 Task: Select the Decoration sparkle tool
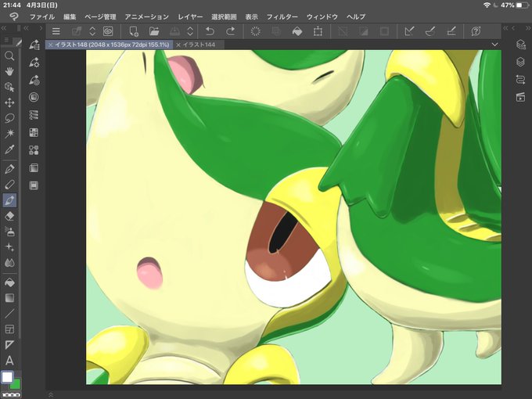(x=9, y=247)
